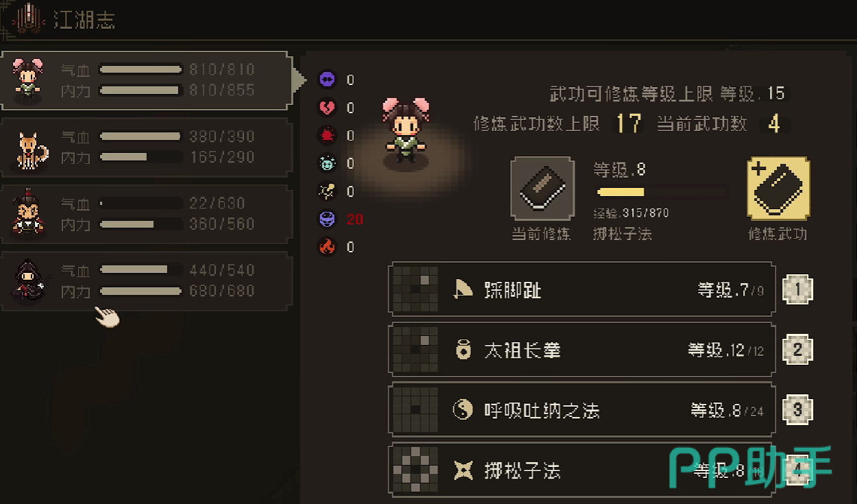This screenshot has height=504, width=857.
Task: Click slot number 3 badge
Action: coord(797,410)
